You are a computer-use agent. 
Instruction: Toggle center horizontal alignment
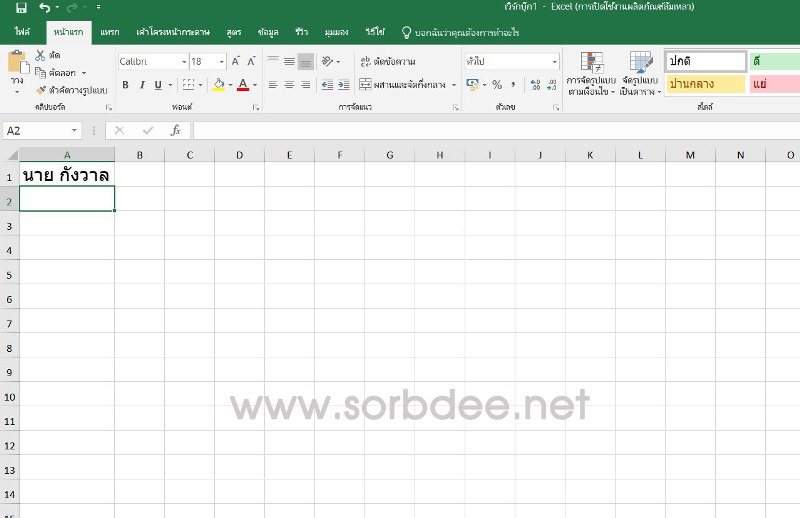(288, 85)
